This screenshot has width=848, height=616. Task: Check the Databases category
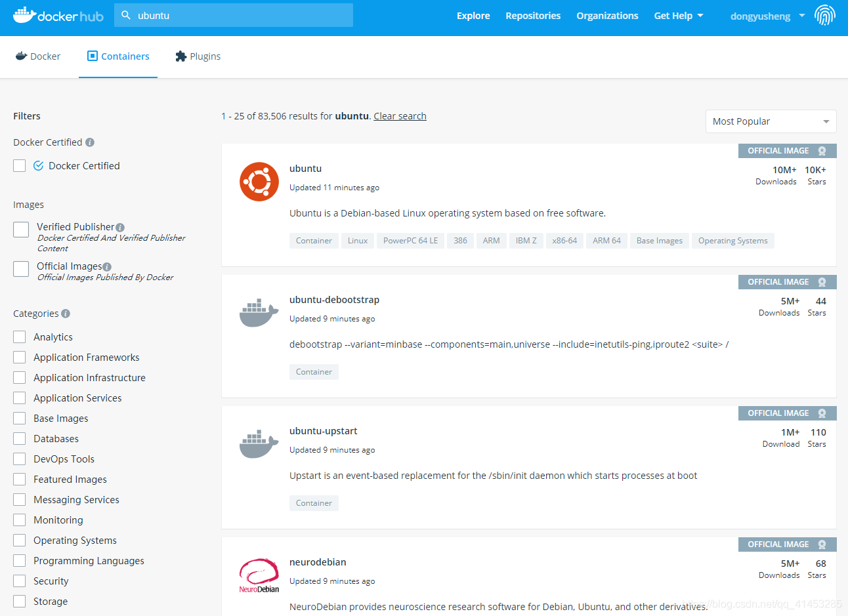20,439
